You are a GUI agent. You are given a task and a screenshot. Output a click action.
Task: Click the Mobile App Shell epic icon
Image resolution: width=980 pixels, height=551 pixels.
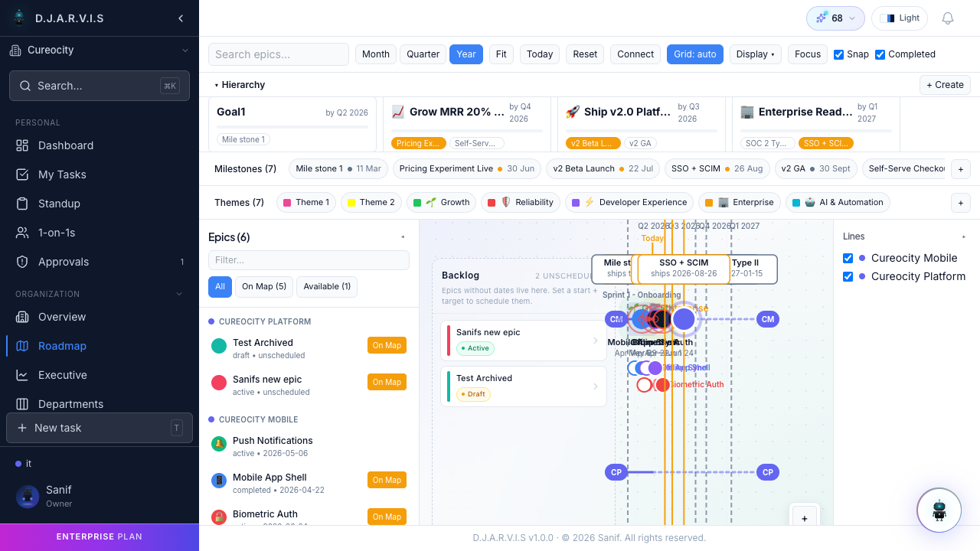click(219, 481)
